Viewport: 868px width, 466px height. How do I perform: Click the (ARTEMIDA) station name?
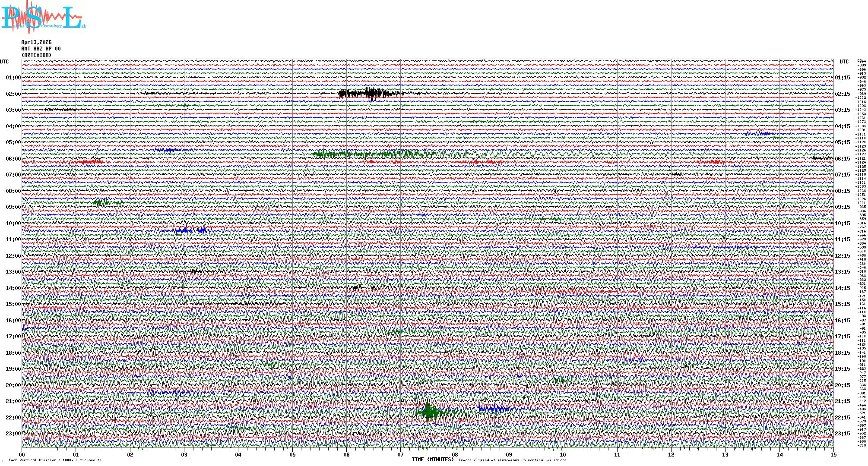click(x=36, y=55)
